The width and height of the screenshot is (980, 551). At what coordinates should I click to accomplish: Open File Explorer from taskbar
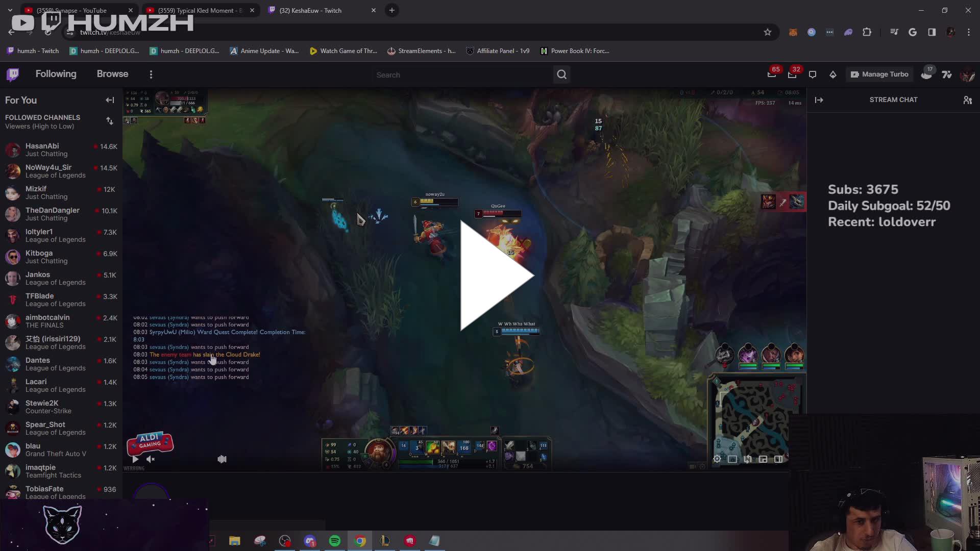tap(234, 541)
